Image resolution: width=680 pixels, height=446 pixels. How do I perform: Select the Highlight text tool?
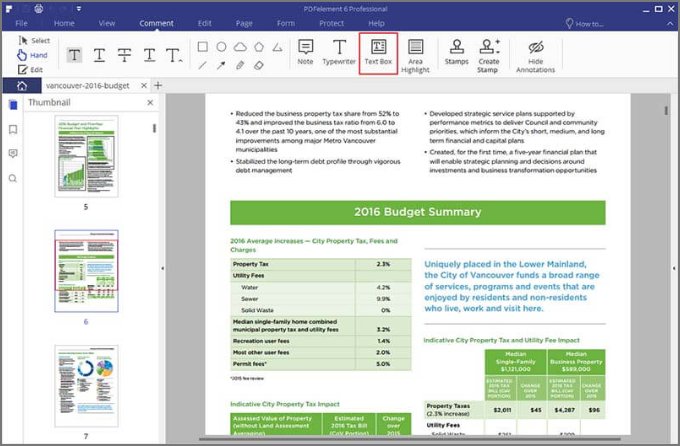tap(74, 55)
